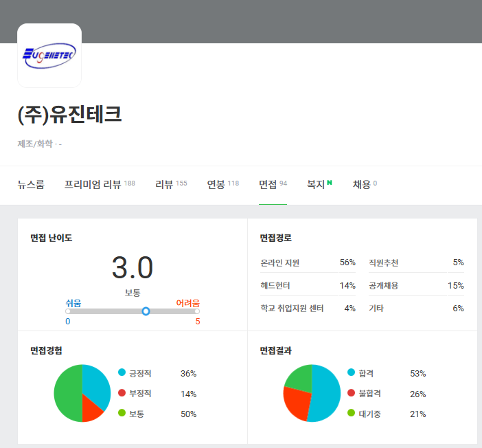Click the 긍정적 legend label
The image size is (482, 448).
[x=140, y=374]
